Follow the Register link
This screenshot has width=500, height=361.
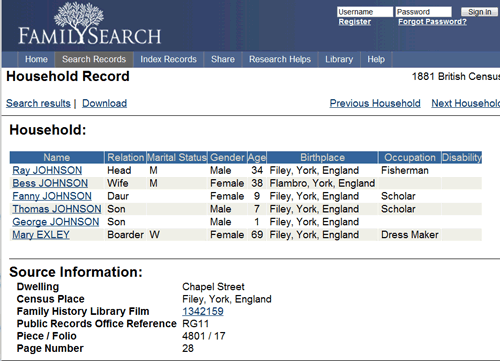pyautogui.click(x=355, y=22)
